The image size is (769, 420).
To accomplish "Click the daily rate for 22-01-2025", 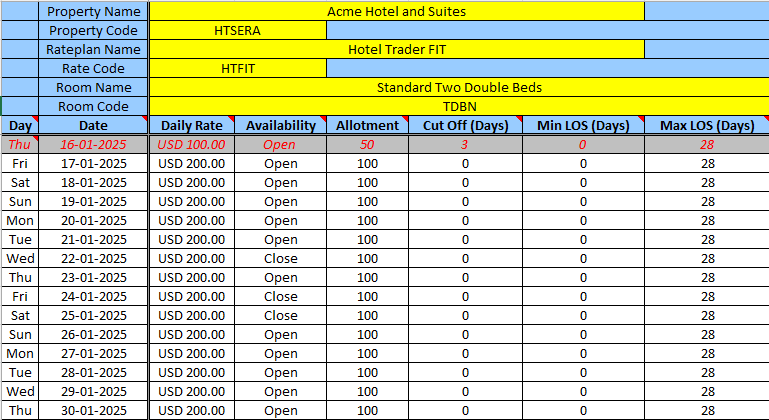I will coord(192,259).
